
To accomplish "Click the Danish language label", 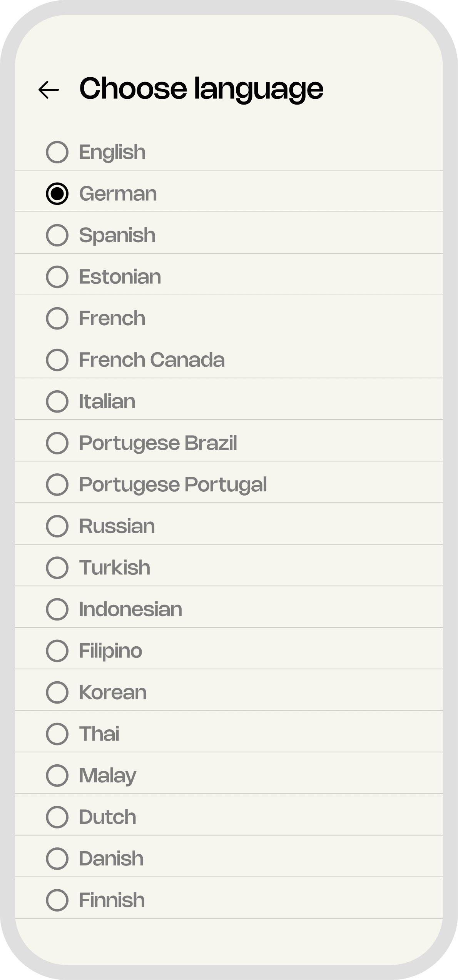I will [x=111, y=859].
